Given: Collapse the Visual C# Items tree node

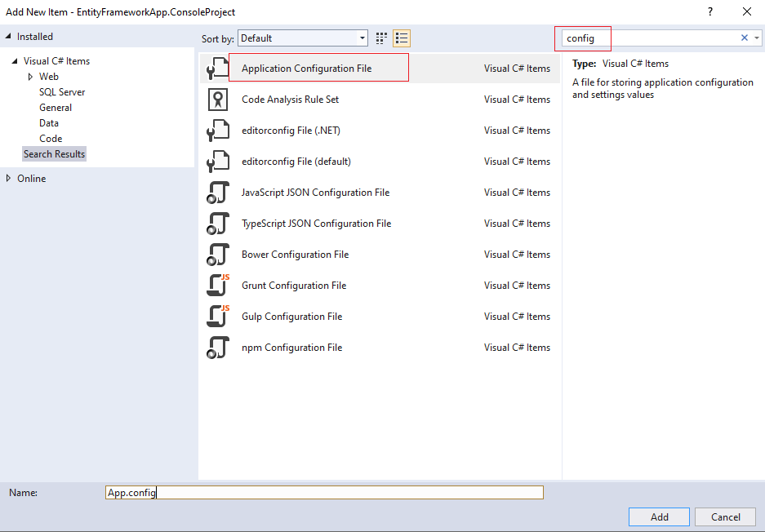Looking at the screenshot, I should click(x=13, y=60).
